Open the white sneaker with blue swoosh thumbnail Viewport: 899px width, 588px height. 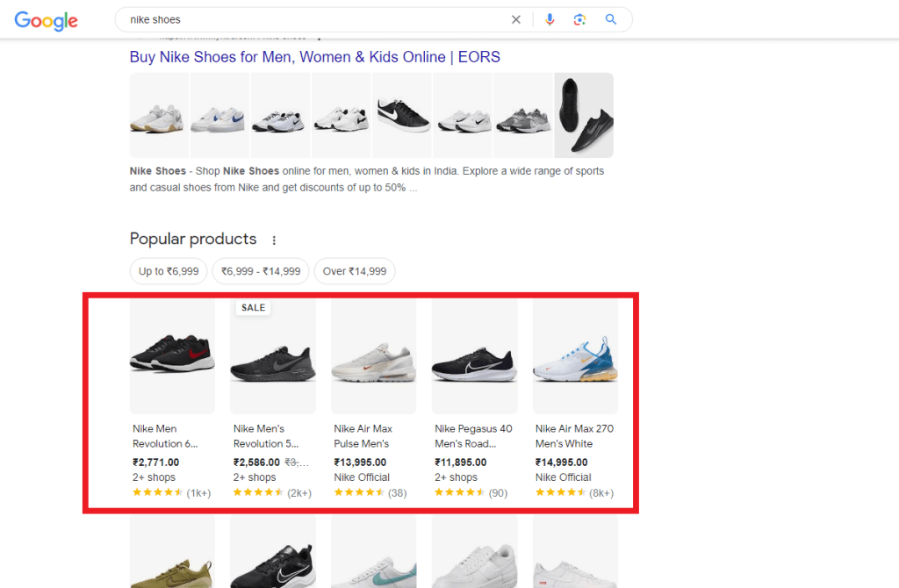pyautogui.click(x=219, y=115)
